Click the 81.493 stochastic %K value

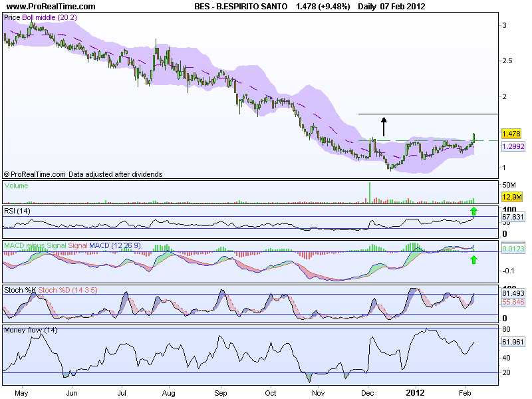tap(513, 293)
